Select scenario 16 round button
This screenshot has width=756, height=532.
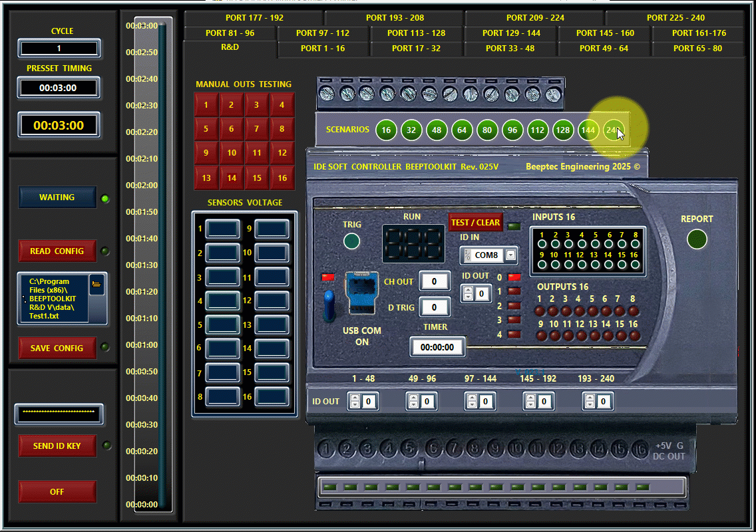point(386,130)
